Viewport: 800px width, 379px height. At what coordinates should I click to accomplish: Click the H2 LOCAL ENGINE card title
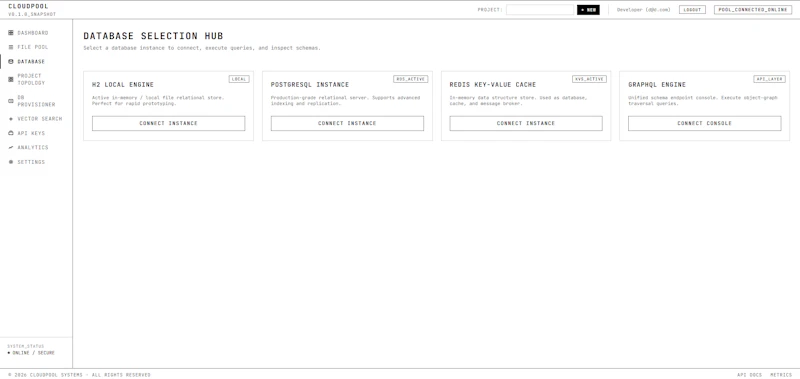(122, 85)
